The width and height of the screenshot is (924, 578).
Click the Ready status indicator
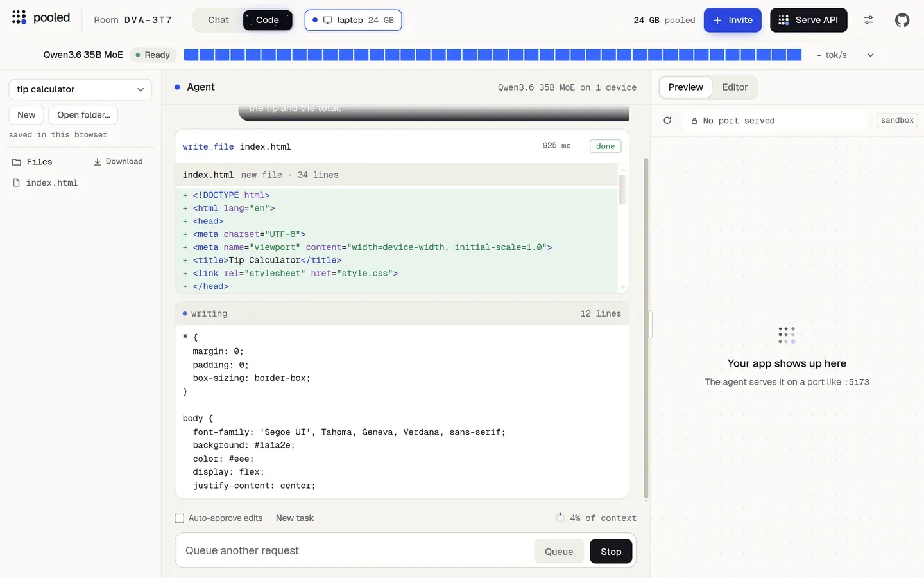pos(152,55)
